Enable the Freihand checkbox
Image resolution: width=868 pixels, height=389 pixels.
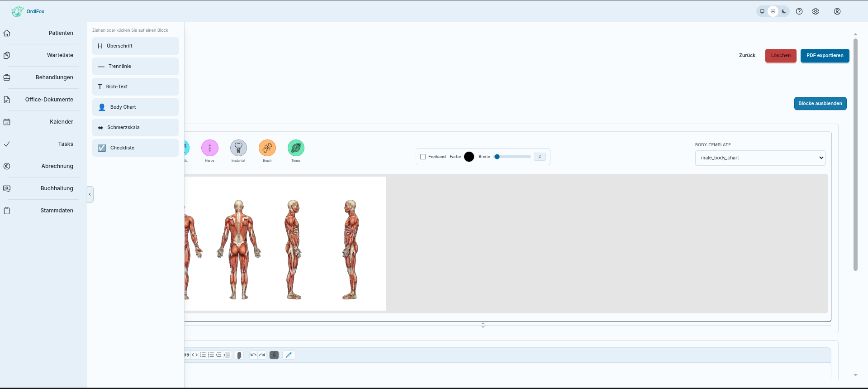coord(423,157)
